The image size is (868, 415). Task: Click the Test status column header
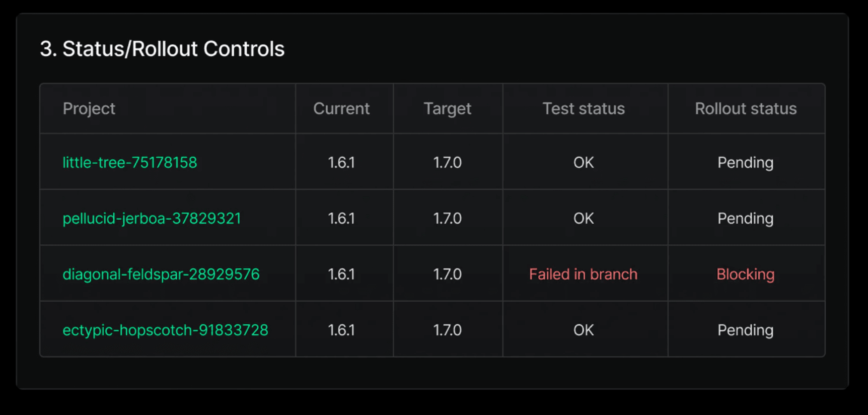584,109
